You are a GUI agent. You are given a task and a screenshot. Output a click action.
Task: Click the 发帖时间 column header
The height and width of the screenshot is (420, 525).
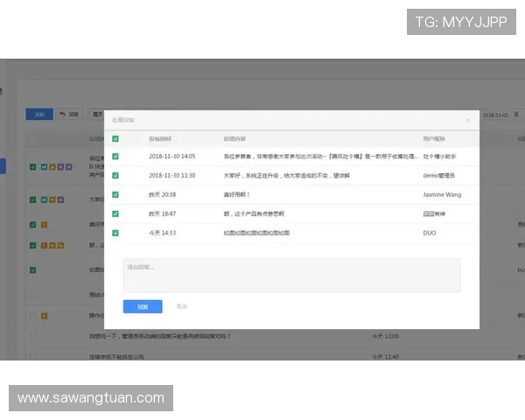[x=160, y=138]
